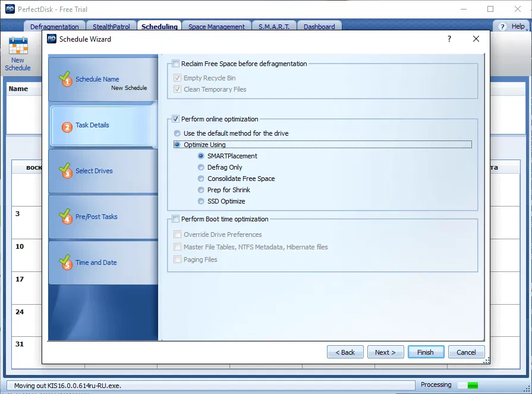Go to the Time and Date wizard step
This screenshot has height=394, width=532.
(x=103, y=262)
